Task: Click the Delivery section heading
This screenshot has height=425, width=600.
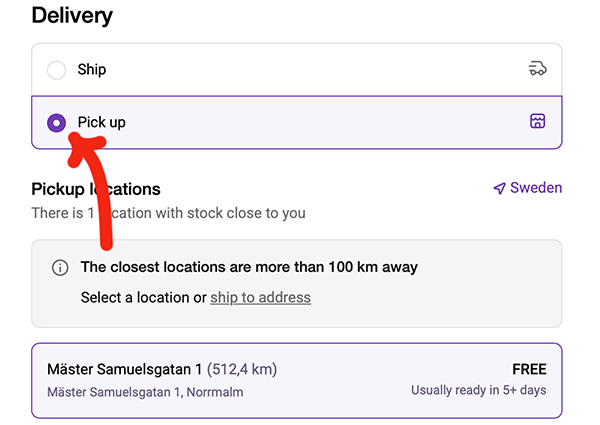Action: tap(72, 16)
